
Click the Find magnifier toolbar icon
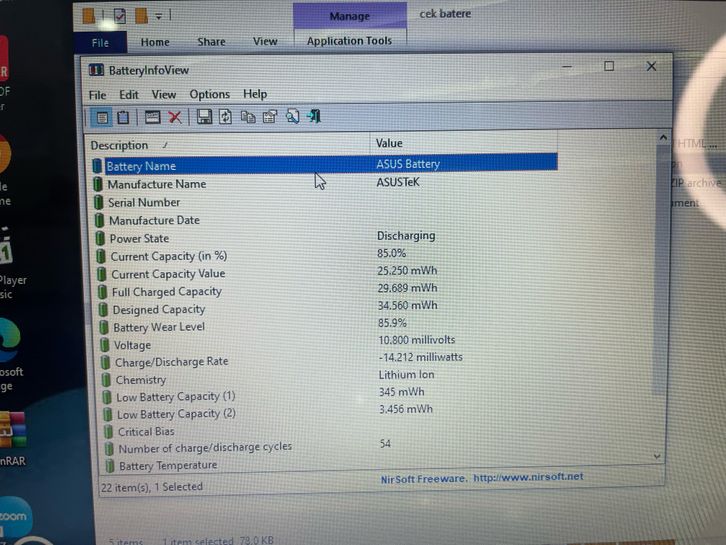292,116
